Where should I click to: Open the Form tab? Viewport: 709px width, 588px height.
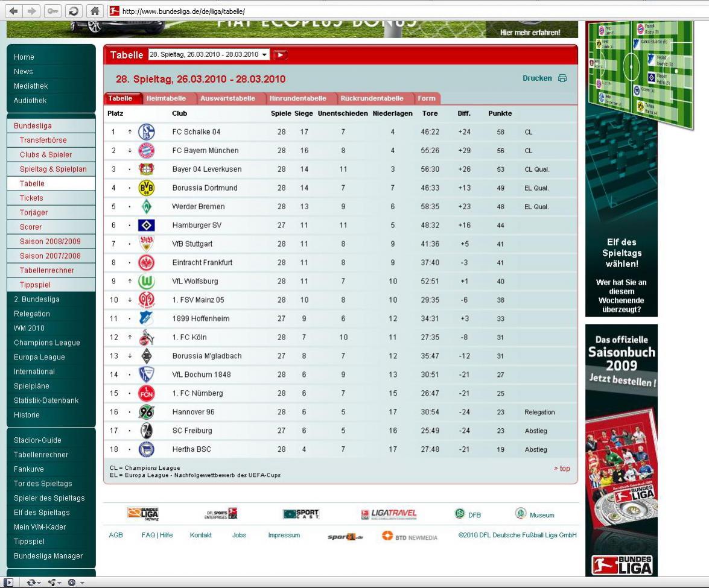click(x=427, y=98)
